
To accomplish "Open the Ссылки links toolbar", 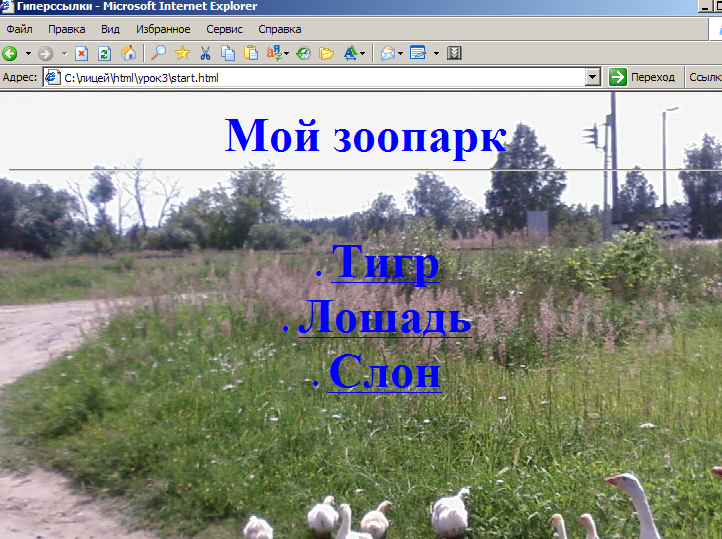I will pyautogui.click(x=705, y=77).
